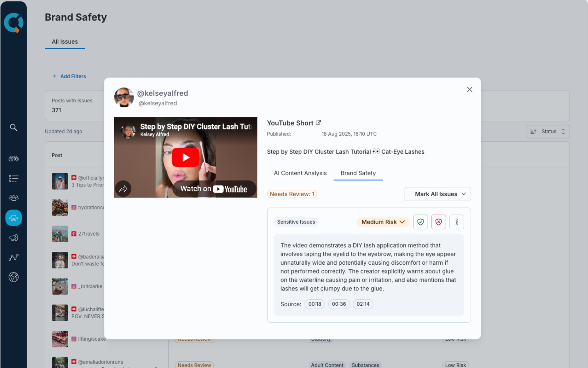Screen dimensions: 588x368
Task: Expand the Medium Risk dropdown
Action: coord(383,222)
